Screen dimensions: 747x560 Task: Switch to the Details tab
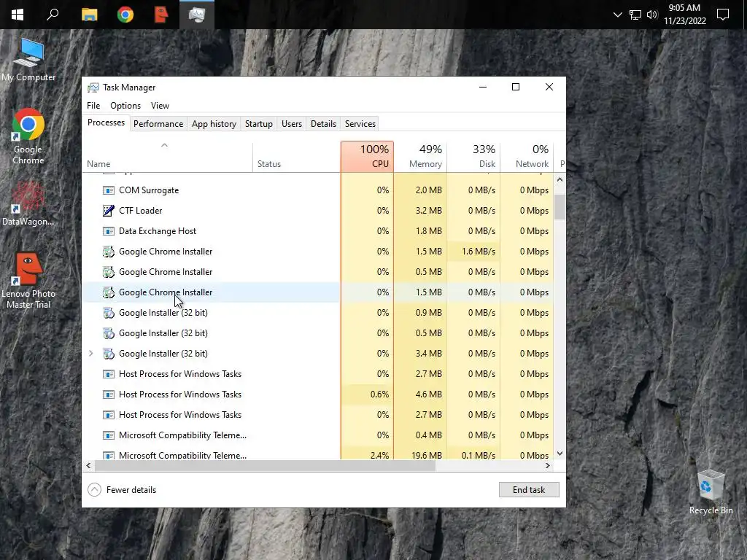(323, 124)
